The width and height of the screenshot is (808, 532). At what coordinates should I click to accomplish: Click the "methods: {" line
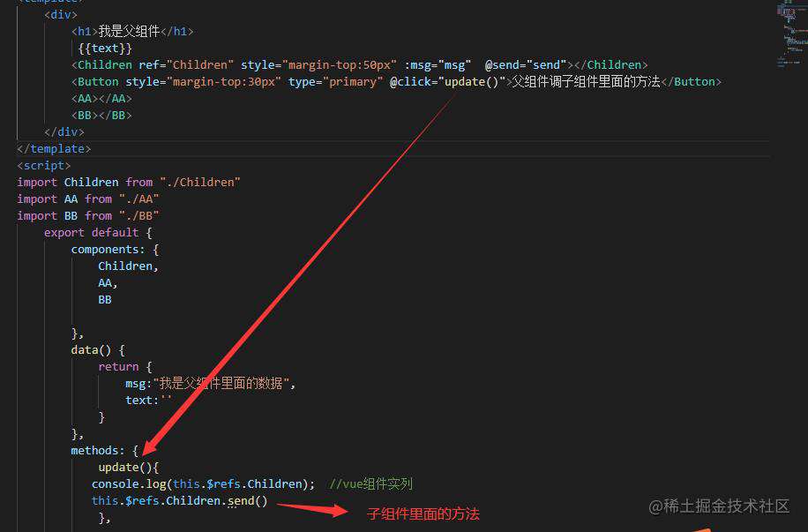[x=105, y=451]
